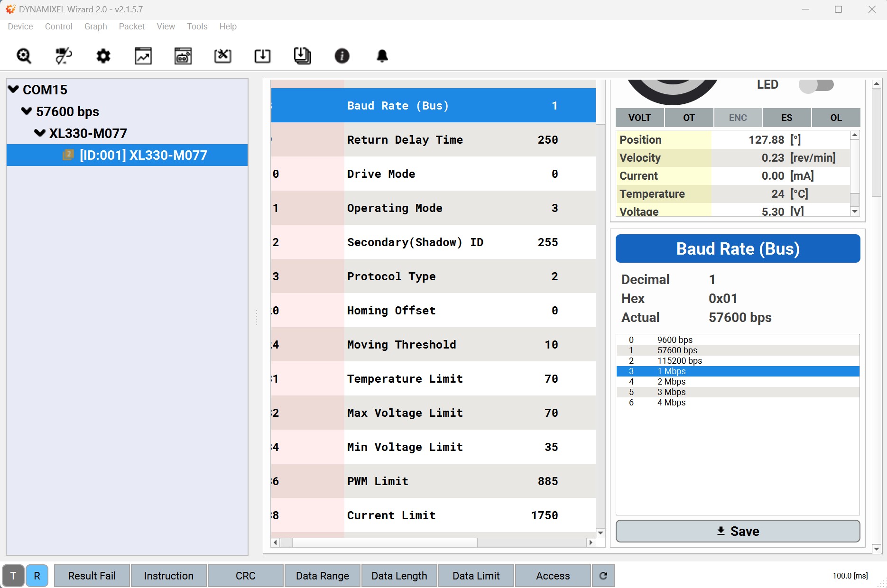887x588 pixels.
Task: Toggle the R indicator button
Action: click(37, 576)
